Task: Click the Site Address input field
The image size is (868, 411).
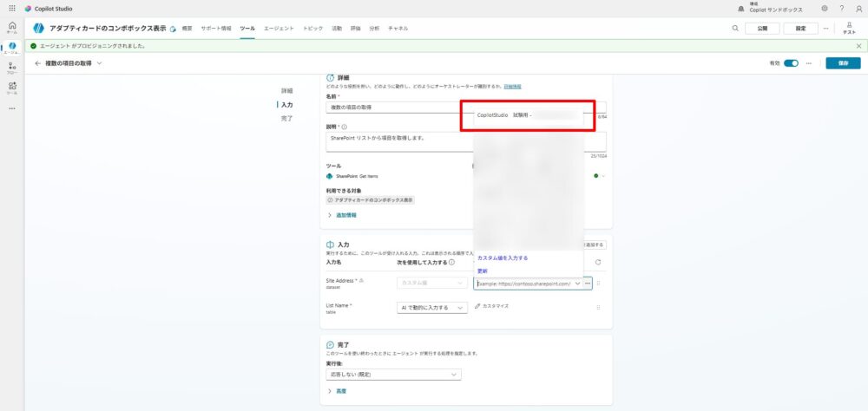Action: pos(523,284)
